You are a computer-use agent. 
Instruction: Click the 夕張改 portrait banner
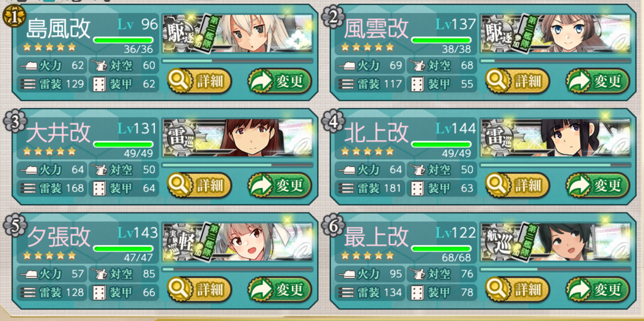pos(237,242)
